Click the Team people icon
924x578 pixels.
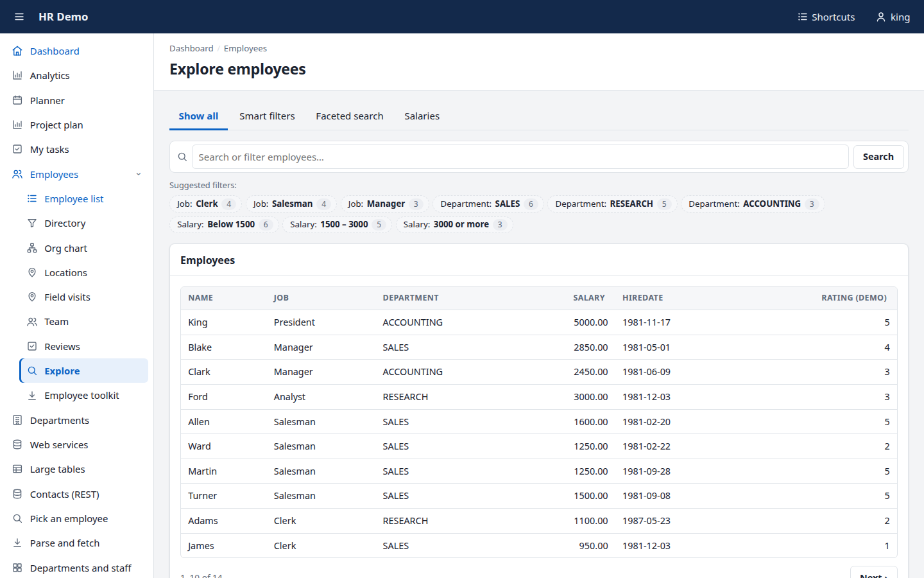32,321
